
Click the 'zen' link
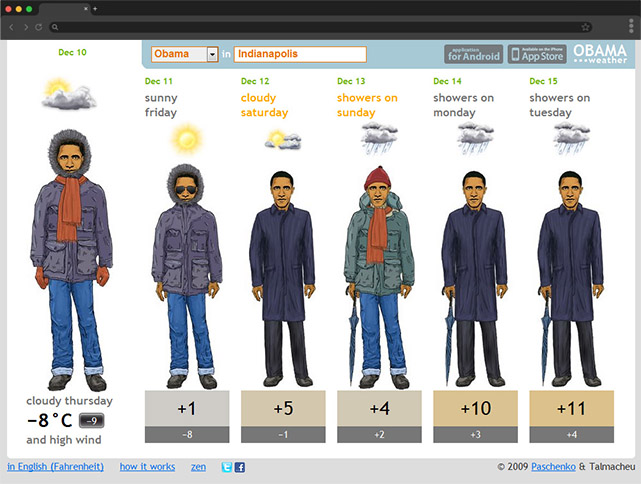pos(199,467)
